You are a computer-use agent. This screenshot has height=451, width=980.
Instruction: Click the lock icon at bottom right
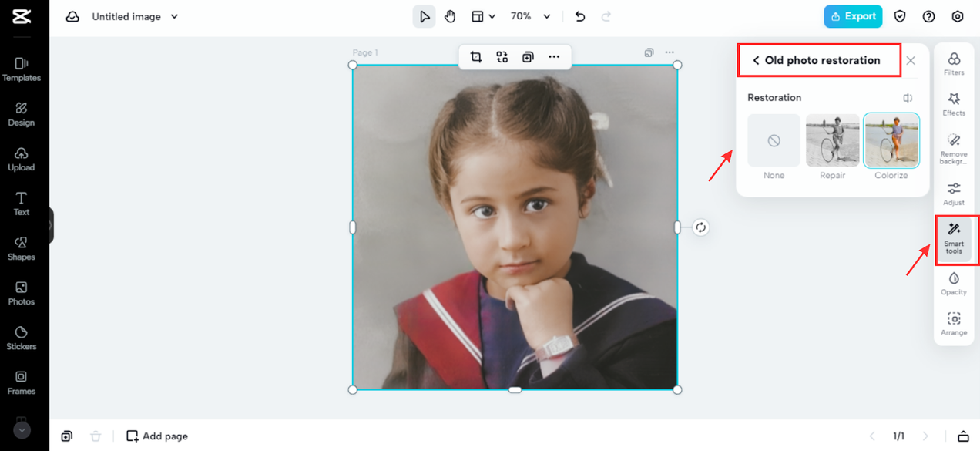(x=963, y=436)
